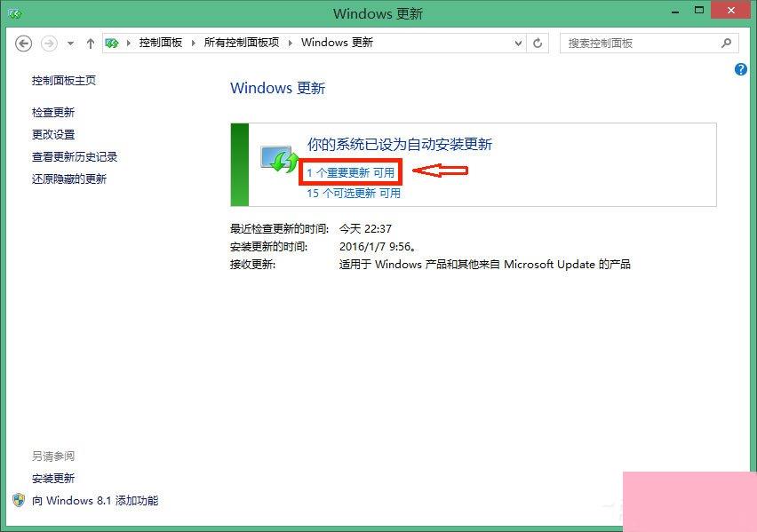Click the Windows 更新 page title
This screenshot has width=757, height=532.
pyautogui.click(x=277, y=88)
